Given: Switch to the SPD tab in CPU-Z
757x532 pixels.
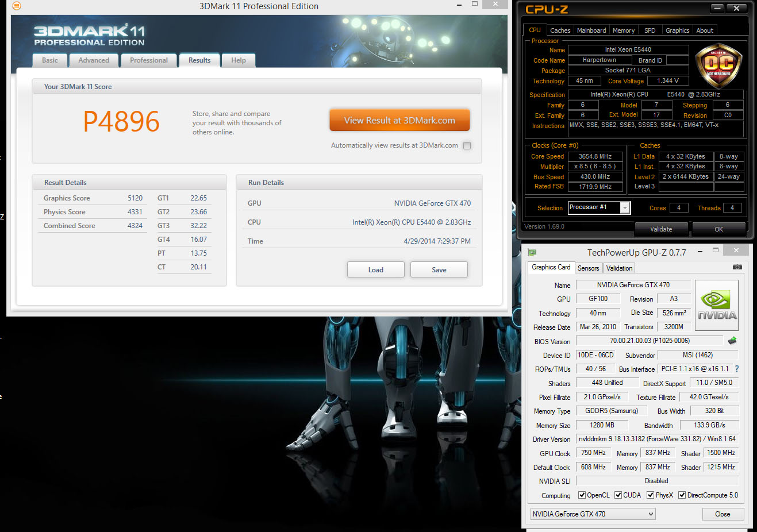Looking at the screenshot, I should [650, 30].
